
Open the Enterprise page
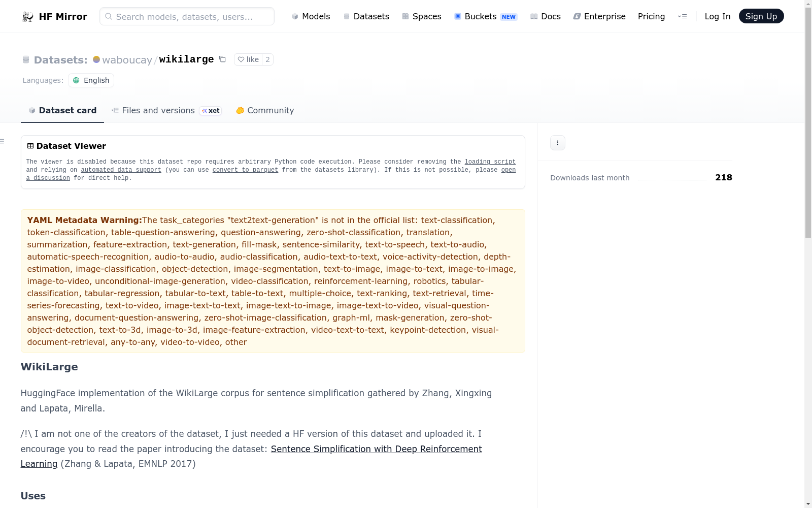599,17
